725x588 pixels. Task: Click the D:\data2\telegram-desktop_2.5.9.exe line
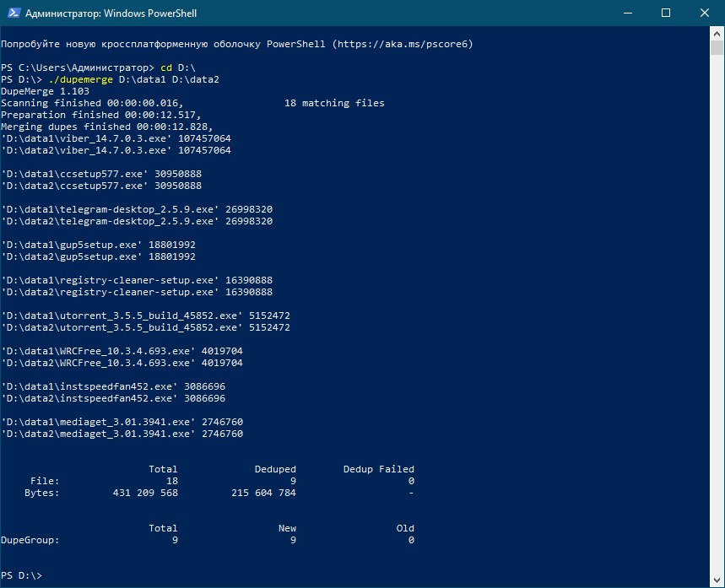click(137, 221)
